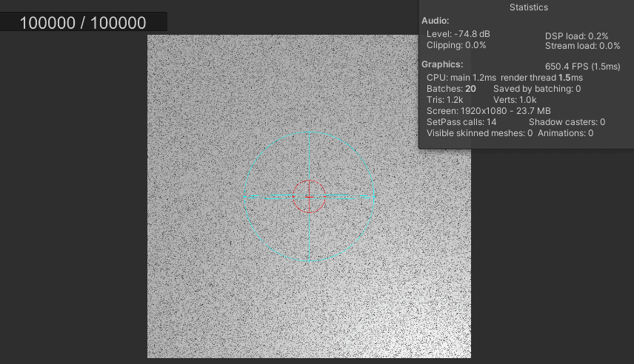The height and width of the screenshot is (364, 634).
Task: Click the Screen: 1920x1080 - 23.7 MB entry
Action: click(x=488, y=111)
